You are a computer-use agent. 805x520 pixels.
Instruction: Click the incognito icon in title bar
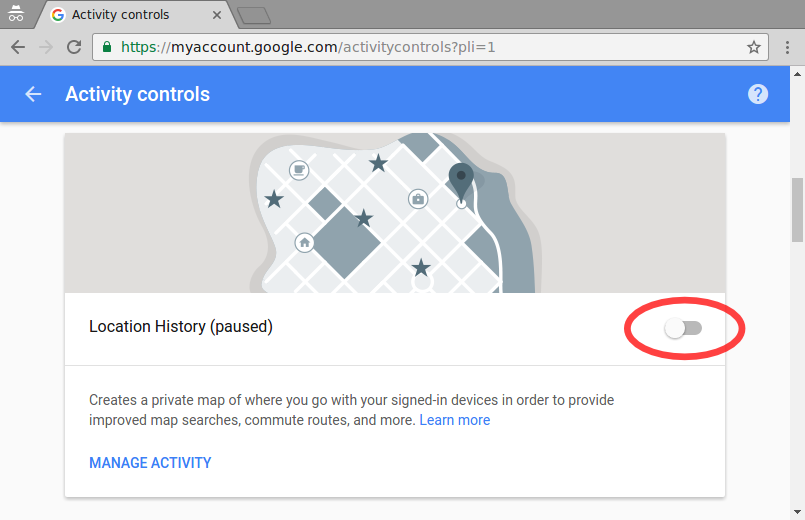pos(16,14)
